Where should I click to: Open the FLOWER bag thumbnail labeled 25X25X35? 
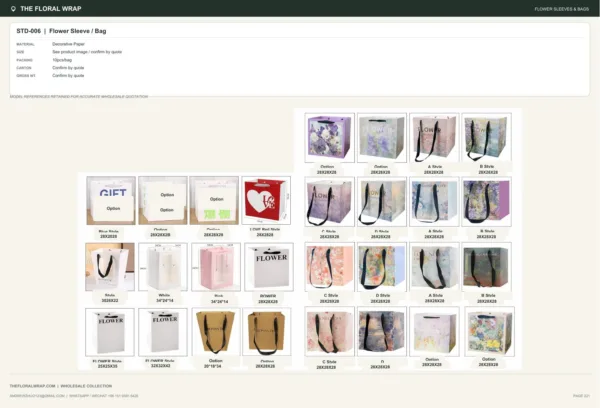tap(110, 332)
